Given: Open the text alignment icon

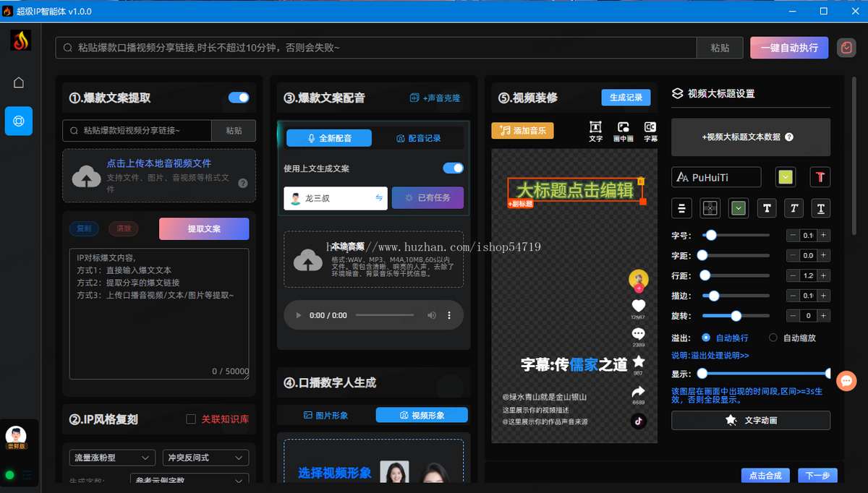Looking at the screenshot, I should click(x=681, y=208).
